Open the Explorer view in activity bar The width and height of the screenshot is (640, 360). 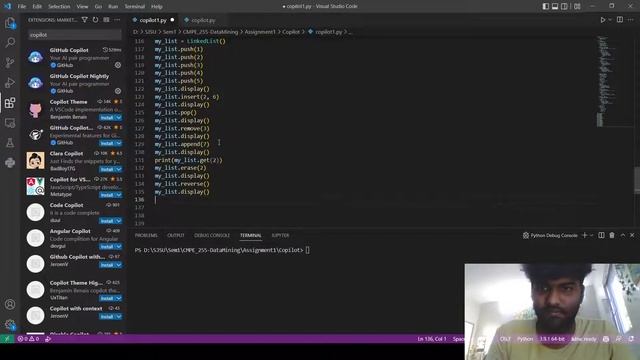click(x=10, y=23)
